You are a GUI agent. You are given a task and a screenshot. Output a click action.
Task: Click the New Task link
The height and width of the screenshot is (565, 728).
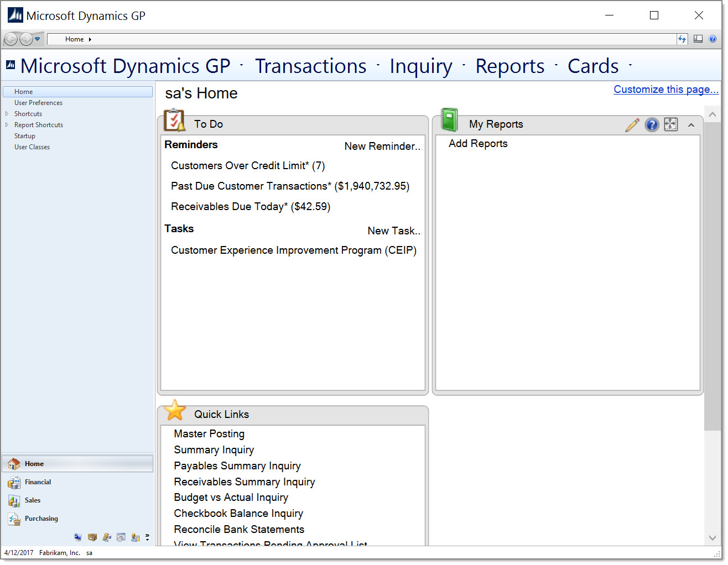point(394,231)
